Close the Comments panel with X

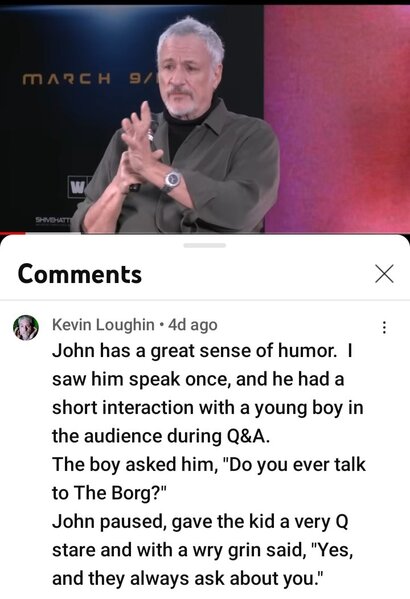pyautogui.click(x=384, y=274)
